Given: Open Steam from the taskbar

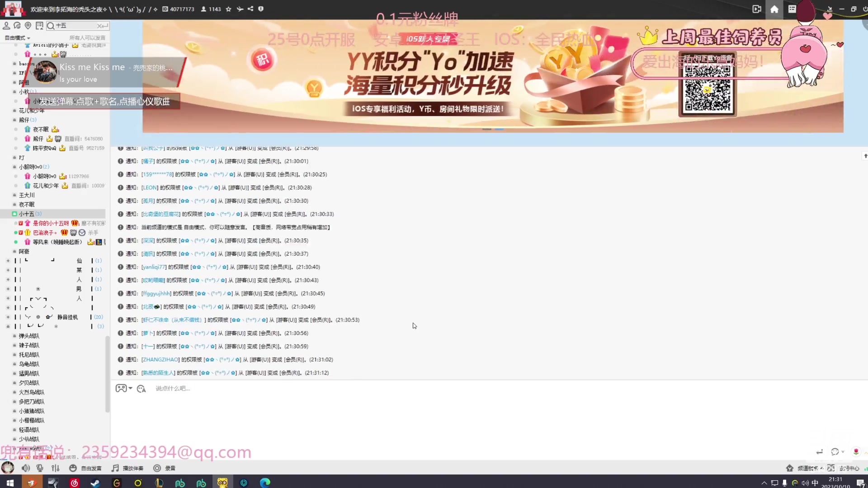Looking at the screenshot, I should [x=95, y=483].
